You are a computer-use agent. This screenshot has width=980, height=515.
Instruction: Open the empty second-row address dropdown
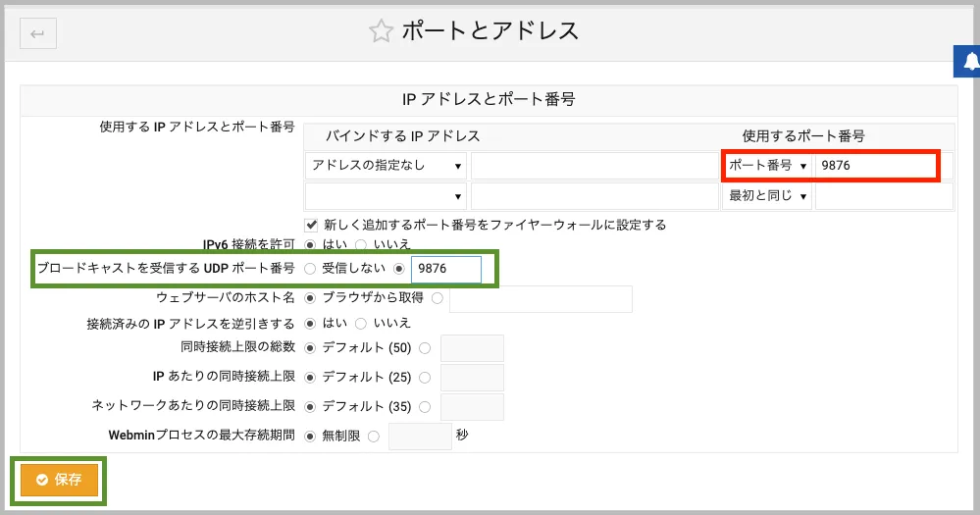(x=386, y=196)
